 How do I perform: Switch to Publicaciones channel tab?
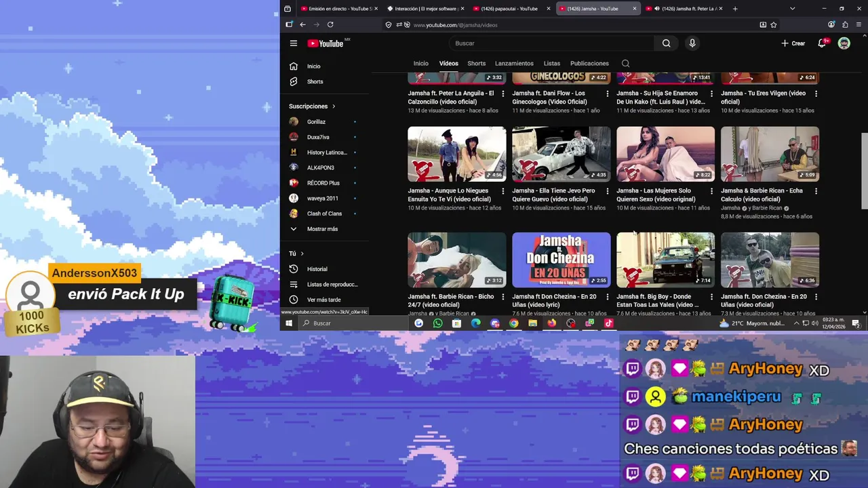589,64
